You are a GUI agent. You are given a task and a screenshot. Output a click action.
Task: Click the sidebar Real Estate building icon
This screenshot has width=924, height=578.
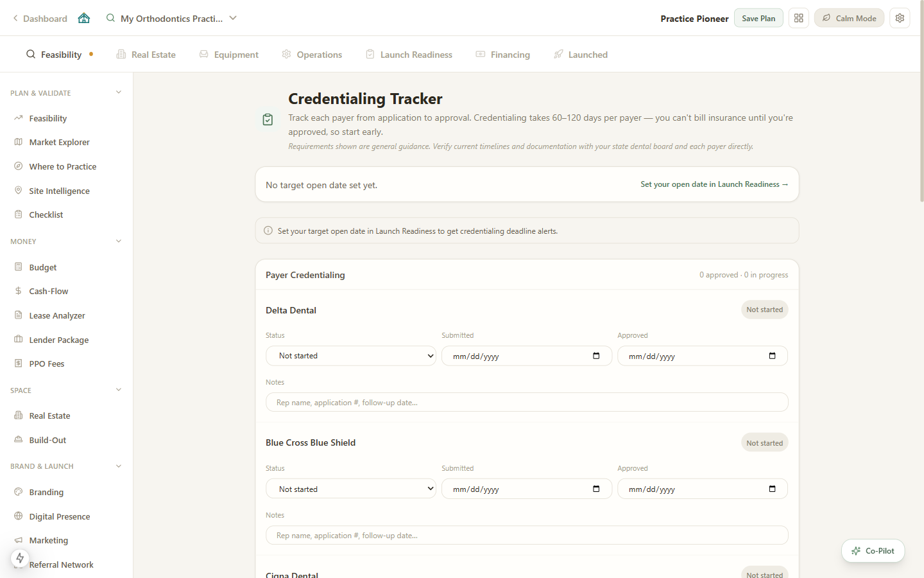point(19,416)
